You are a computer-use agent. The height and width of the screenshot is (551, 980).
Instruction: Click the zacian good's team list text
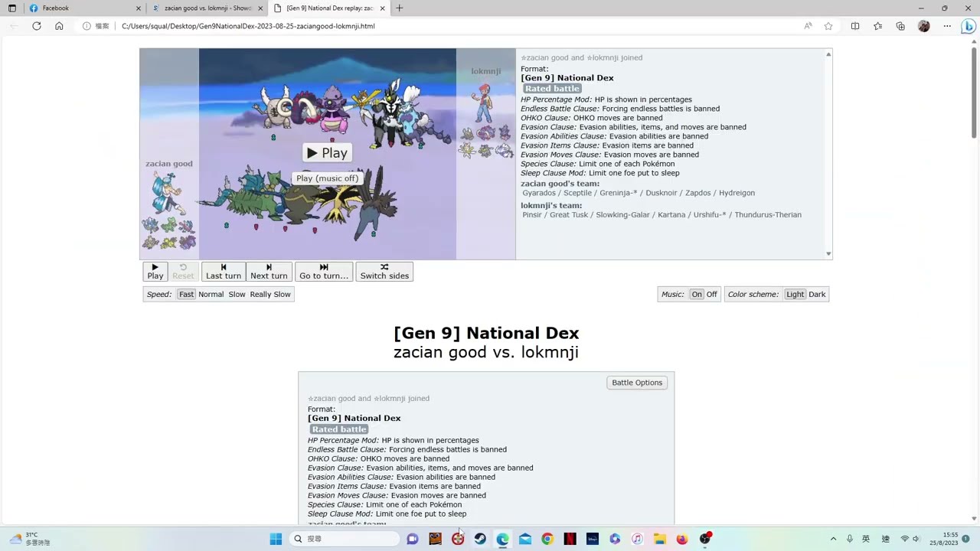(x=639, y=193)
